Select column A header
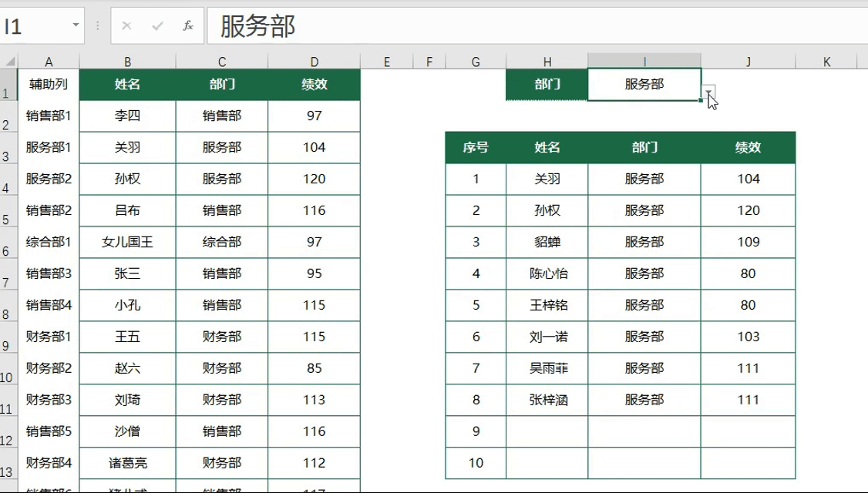Screen dimensions: 868x493 (49, 62)
